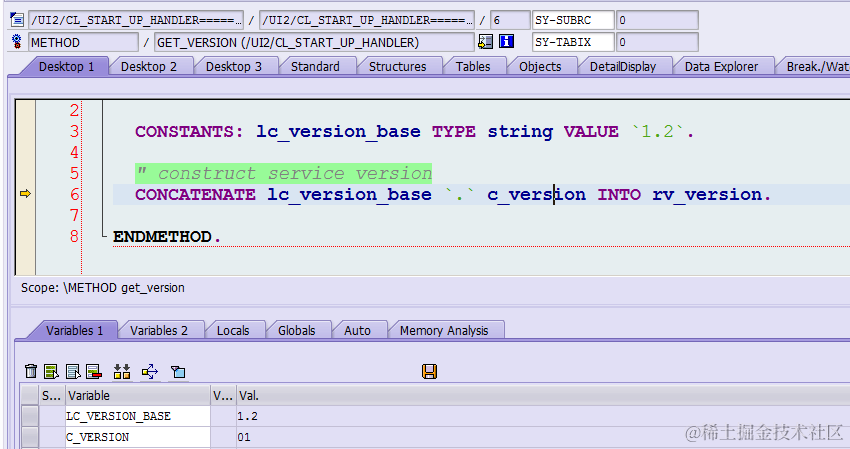Select the Variables 1 tab

click(x=74, y=331)
